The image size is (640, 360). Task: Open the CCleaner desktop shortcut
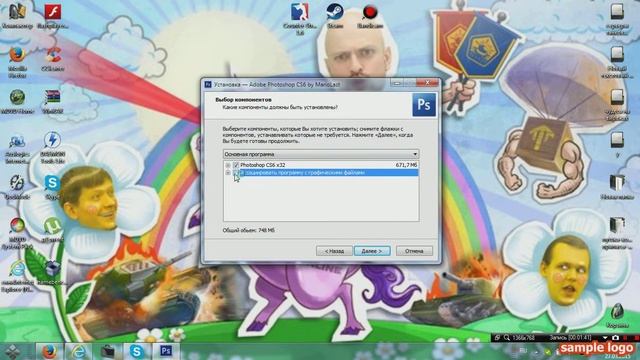coord(53,58)
